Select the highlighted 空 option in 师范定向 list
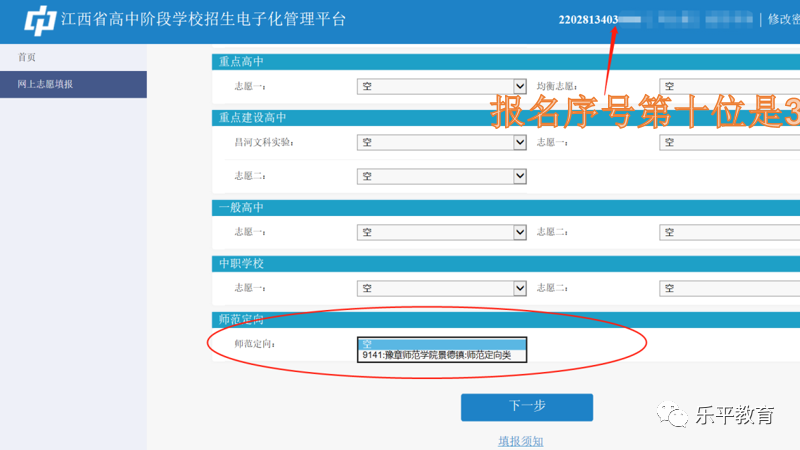This screenshot has height=450, width=800. 440,344
